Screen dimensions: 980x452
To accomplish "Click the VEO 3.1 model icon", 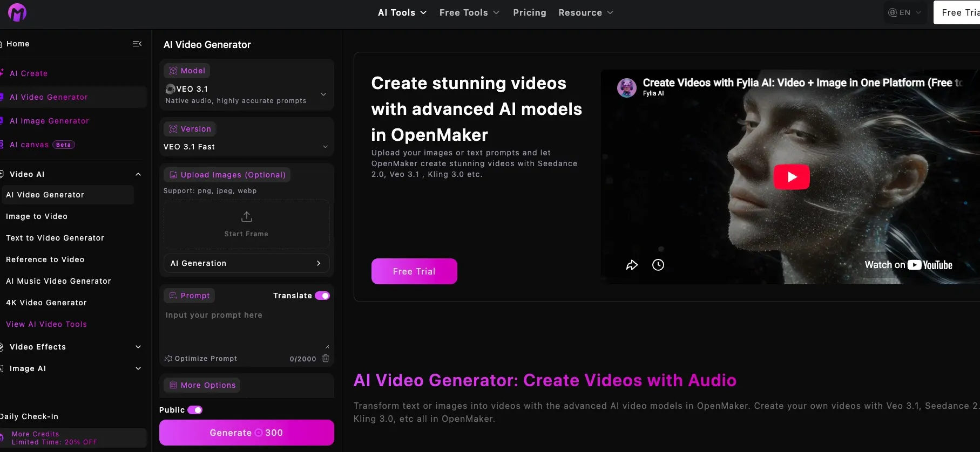I will coord(170,89).
